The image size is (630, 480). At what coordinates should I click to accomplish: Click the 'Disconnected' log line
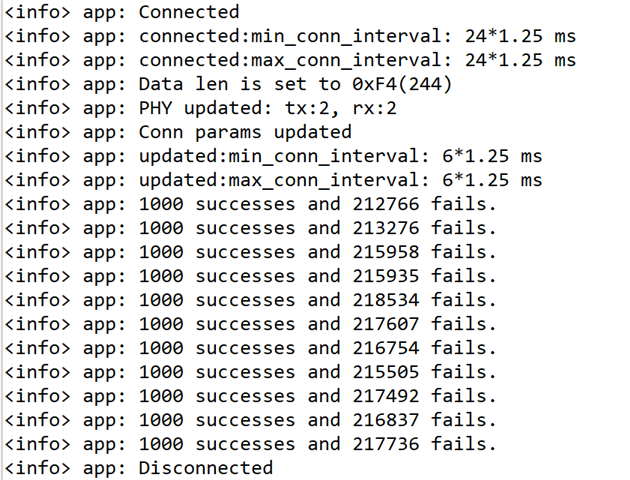(139, 468)
